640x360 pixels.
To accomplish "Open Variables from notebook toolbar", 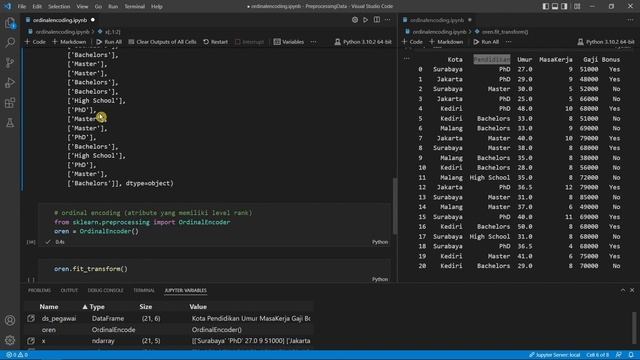I will 289,42.
